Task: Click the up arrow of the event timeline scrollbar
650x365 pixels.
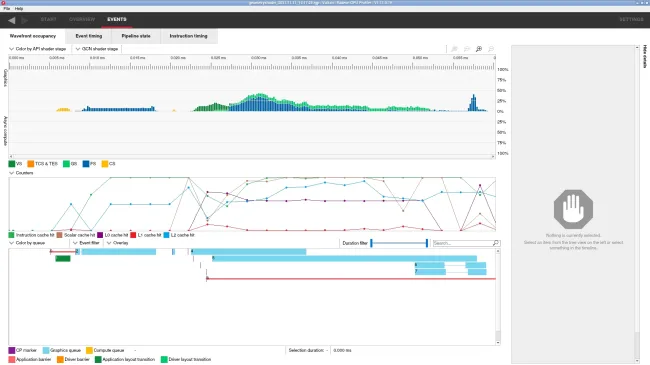Action: [x=498, y=251]
